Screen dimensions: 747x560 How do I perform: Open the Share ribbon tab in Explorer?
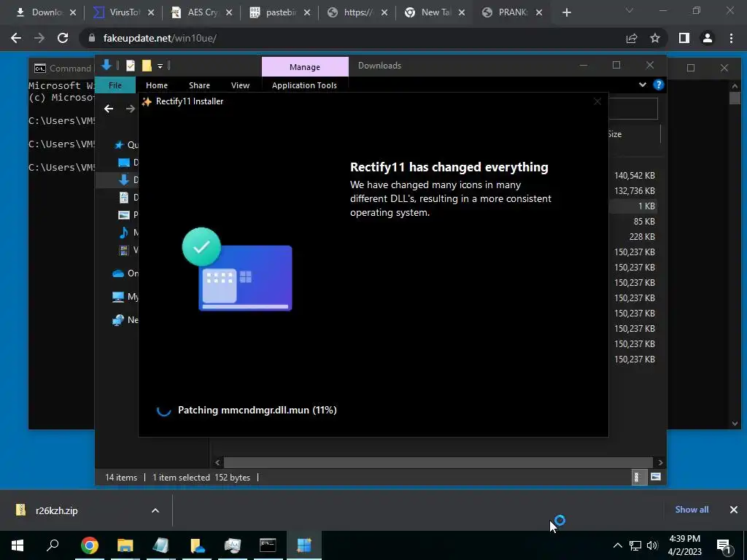(199, 85)
